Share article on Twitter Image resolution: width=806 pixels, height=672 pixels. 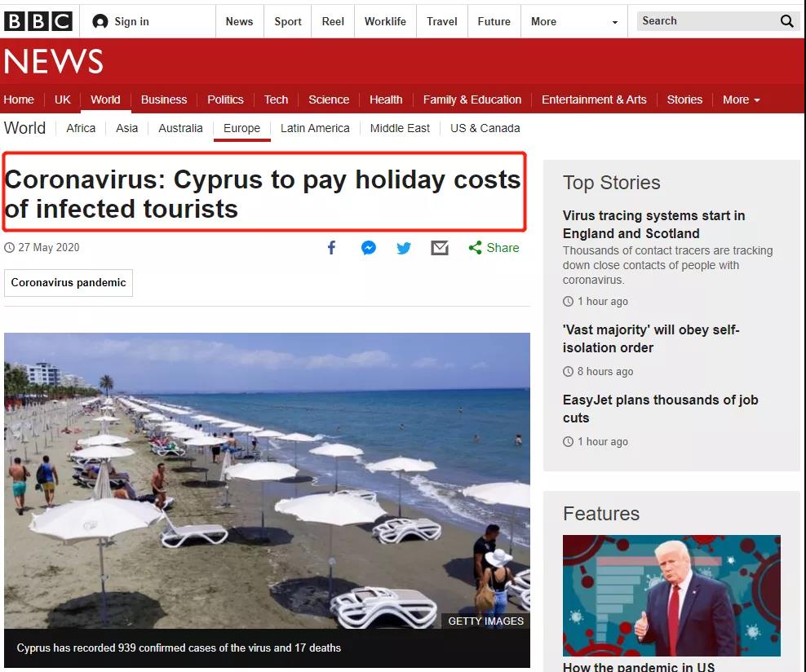(x=404, y=248)
